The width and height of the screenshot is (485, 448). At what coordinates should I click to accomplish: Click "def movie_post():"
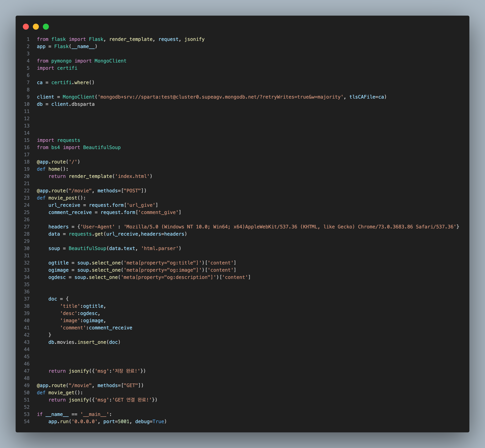click(61, 198)
